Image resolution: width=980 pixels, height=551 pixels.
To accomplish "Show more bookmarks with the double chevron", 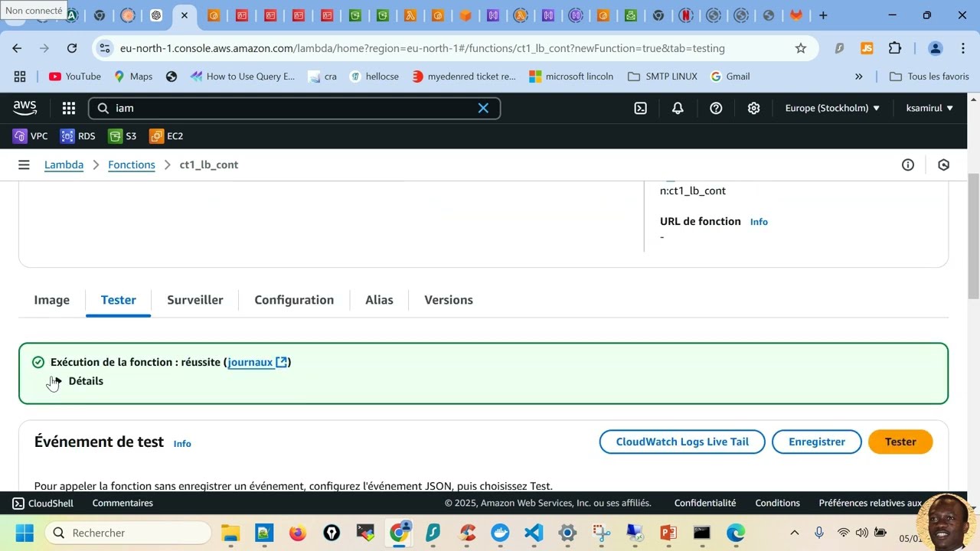I will click(858, 77).
